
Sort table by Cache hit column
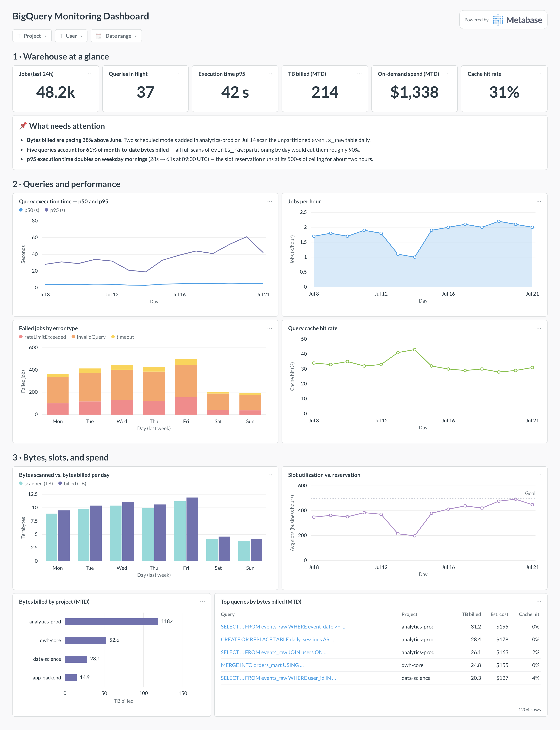point(529,614)
